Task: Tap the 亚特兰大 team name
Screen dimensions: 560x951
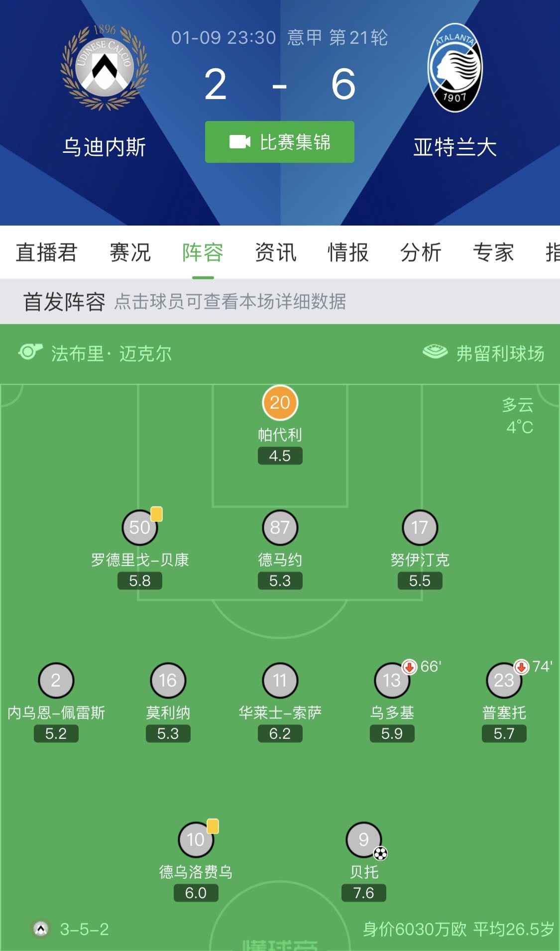Action: pyautogui.click(x=455, y=147)
